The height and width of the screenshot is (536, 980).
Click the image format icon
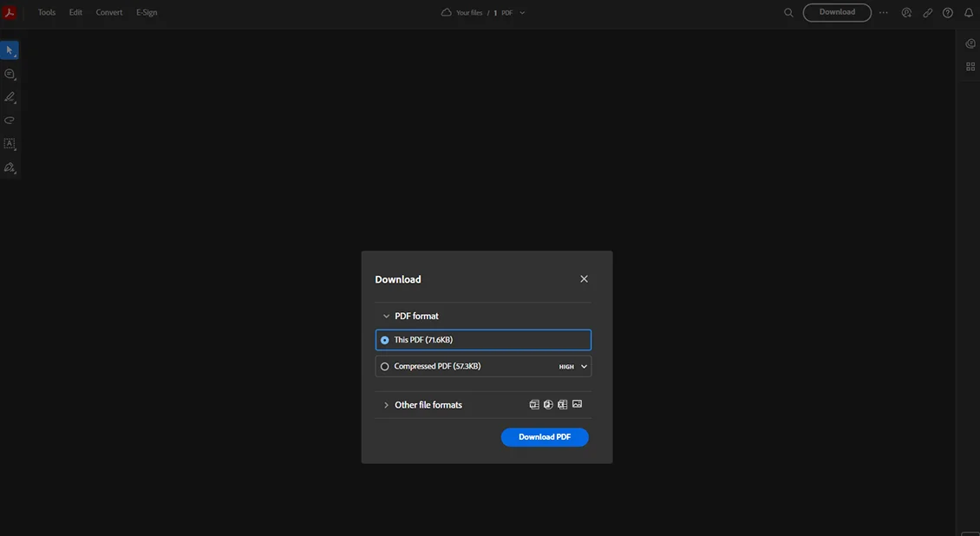click(577, 404)
